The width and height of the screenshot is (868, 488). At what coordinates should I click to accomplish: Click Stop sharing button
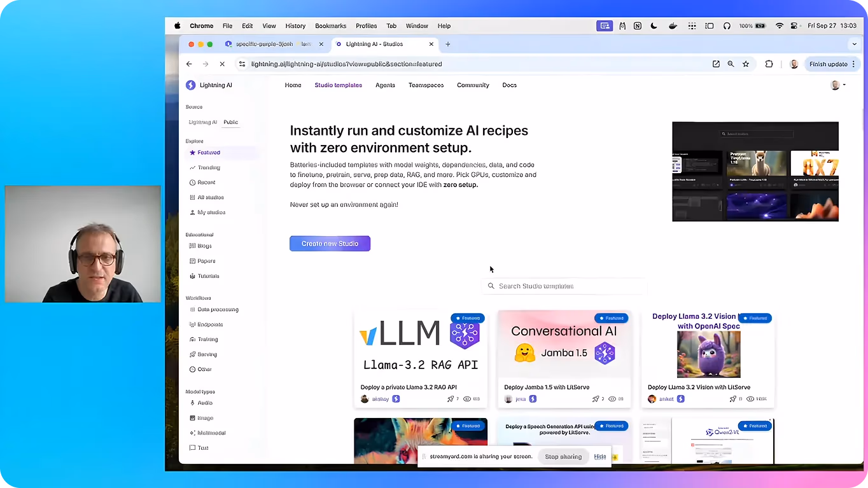tap(563, 457)
